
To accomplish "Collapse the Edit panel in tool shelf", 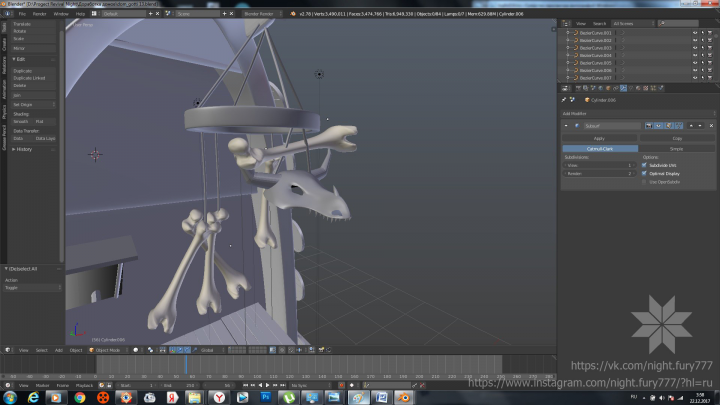I will pyautogui.click(x=19, y=59).
